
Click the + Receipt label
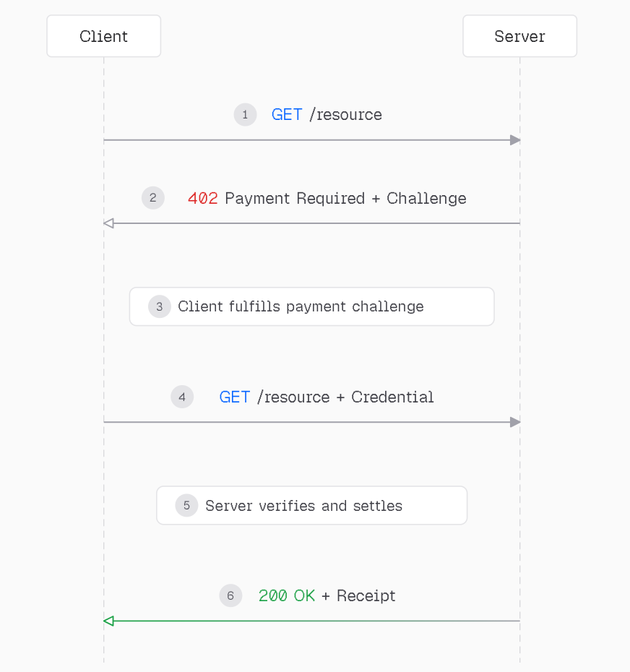point(358,595)
